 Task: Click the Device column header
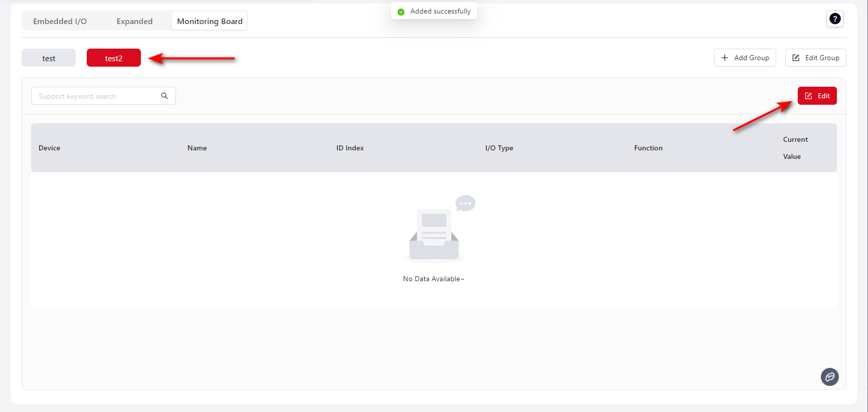click(x=49, y=148)
